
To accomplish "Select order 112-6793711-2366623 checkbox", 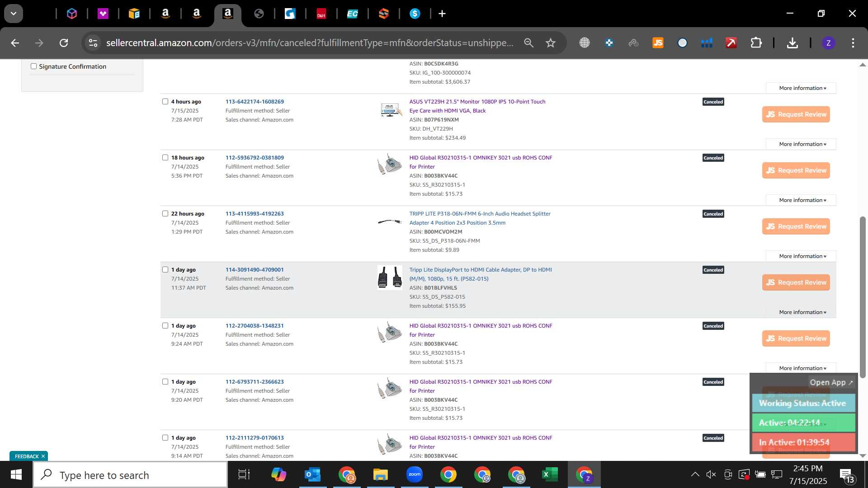I will [165, 382].
